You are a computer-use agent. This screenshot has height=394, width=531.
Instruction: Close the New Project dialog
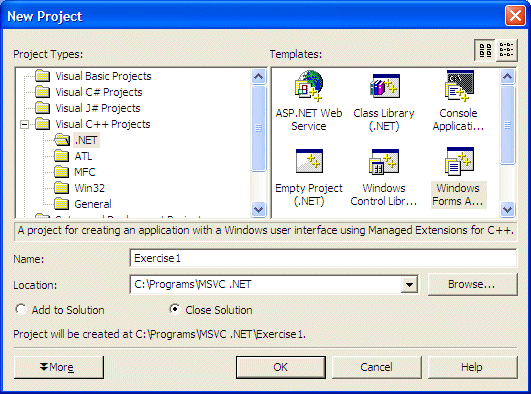pos(515,16)
